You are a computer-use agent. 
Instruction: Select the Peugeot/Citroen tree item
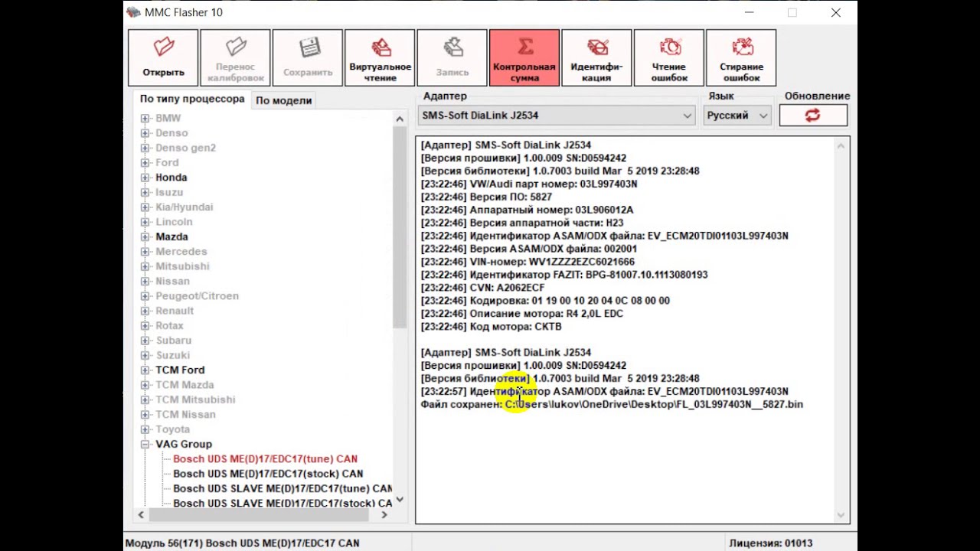tap(197, 296)
